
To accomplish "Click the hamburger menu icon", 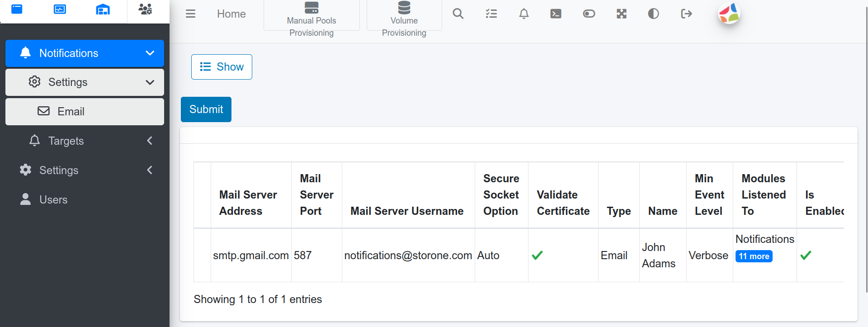I will click(190, 14).
